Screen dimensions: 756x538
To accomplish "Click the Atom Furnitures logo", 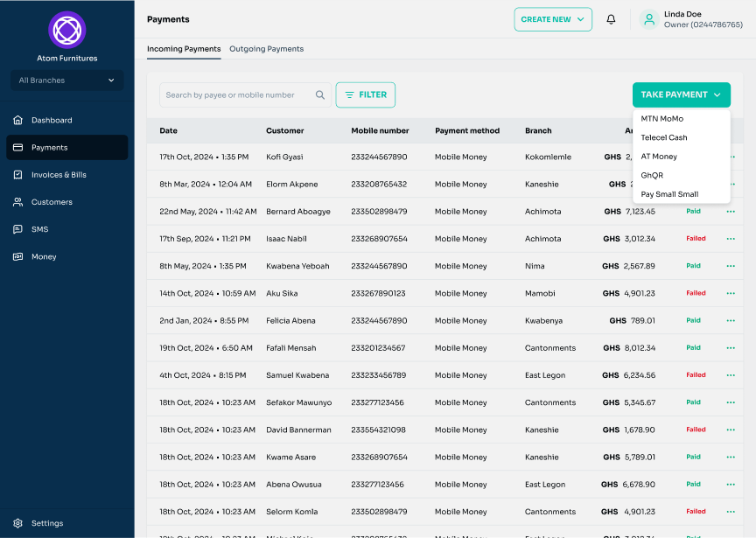I will tap(66, 30).
